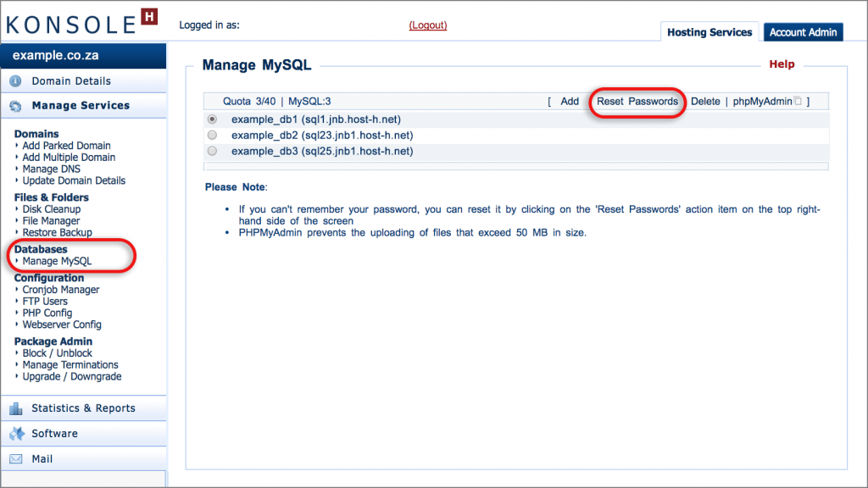Open the Help link on the right

(782, 64)
